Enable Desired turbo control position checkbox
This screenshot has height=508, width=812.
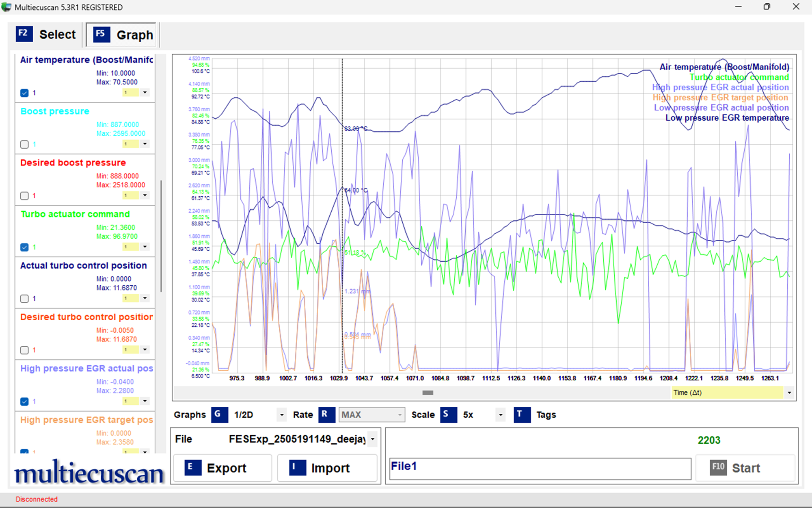pos(24,350)
